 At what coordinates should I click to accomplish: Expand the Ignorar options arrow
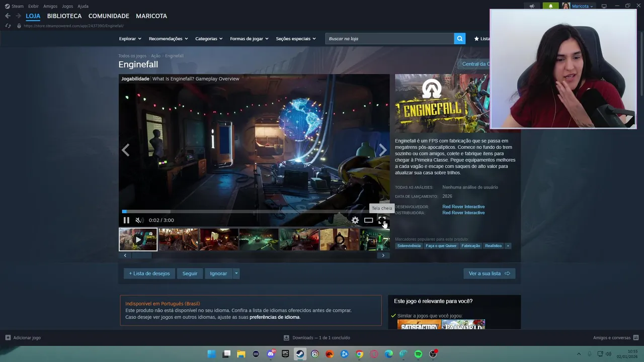coord(236,274)
